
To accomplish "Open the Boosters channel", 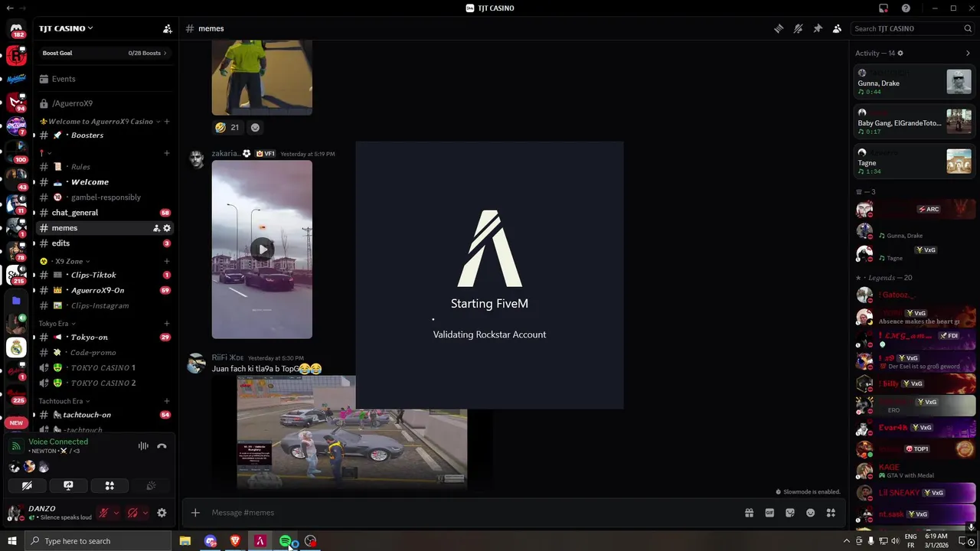I will [104, 135].
